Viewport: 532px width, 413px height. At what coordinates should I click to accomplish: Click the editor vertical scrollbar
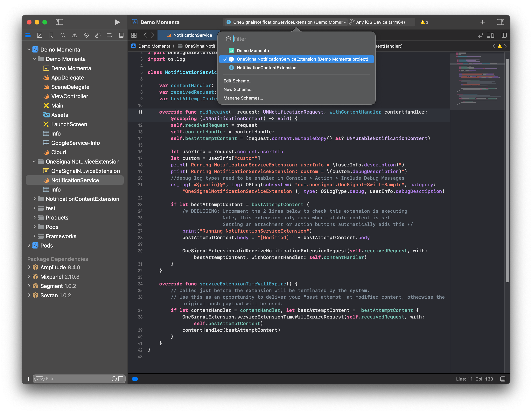[x=507, y=171]
